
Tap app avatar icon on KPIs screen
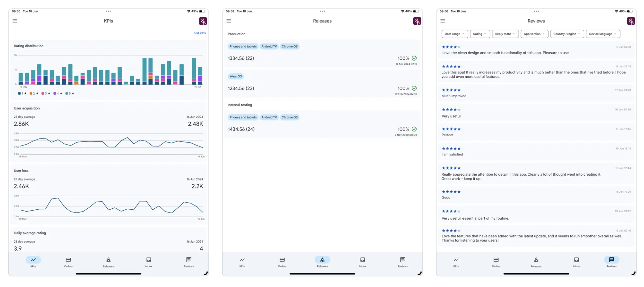203,21
